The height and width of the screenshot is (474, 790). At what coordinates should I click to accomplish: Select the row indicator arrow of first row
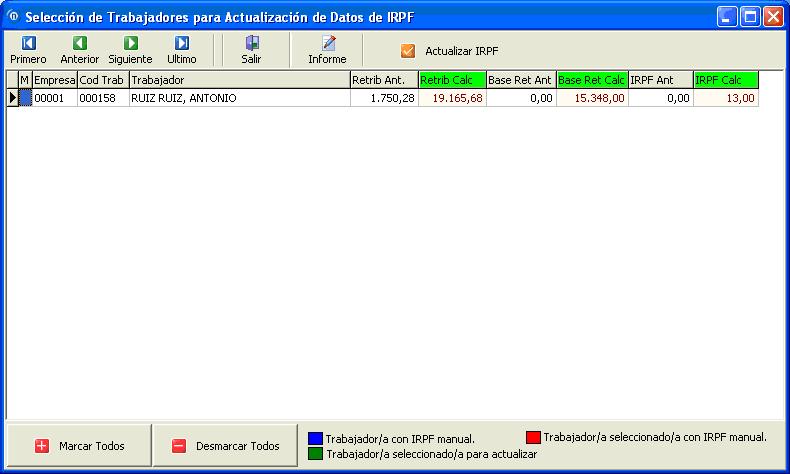(13, 98)
